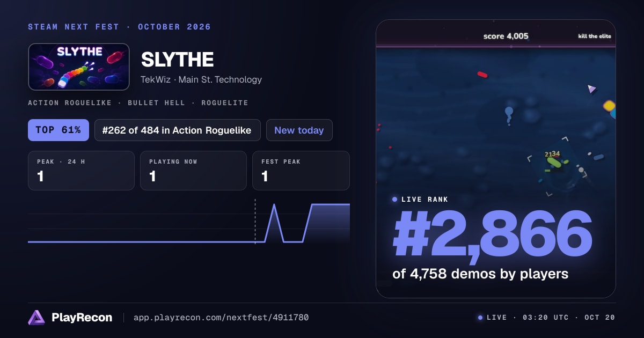This screenshot has height=338, width=644.
Task: Click the New today badge
Action: tap(299, 130)
